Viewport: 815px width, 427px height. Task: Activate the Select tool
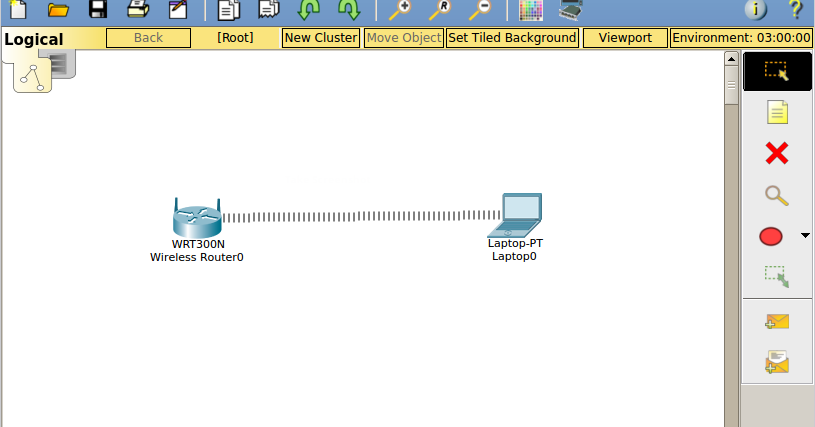(x=777, y=71)
